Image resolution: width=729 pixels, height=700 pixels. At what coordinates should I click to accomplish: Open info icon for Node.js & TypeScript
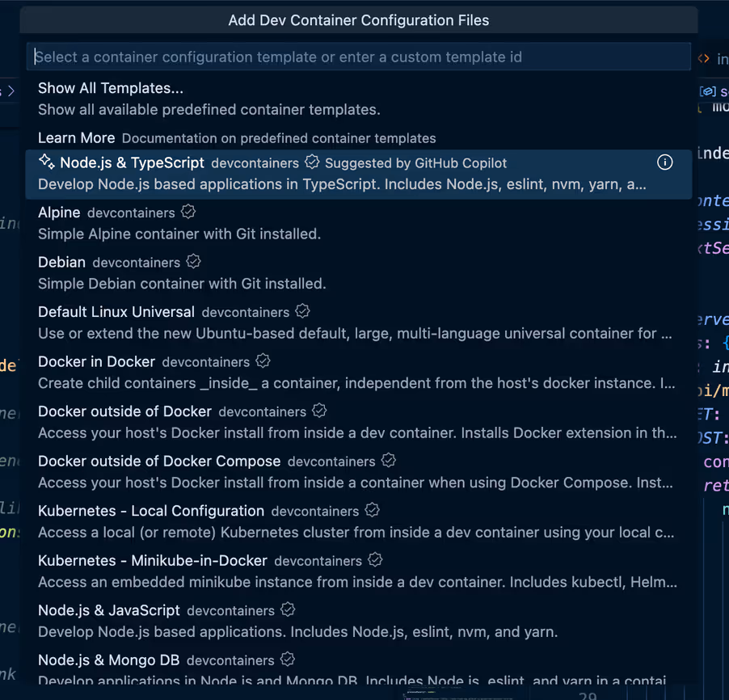pos(664,162)
